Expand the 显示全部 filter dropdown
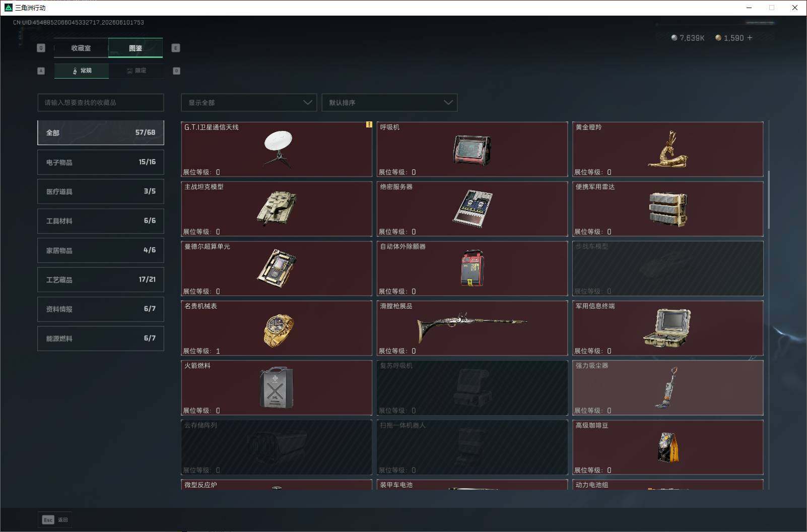This screenshot has height=532, width=807. (x=249, y=102)
